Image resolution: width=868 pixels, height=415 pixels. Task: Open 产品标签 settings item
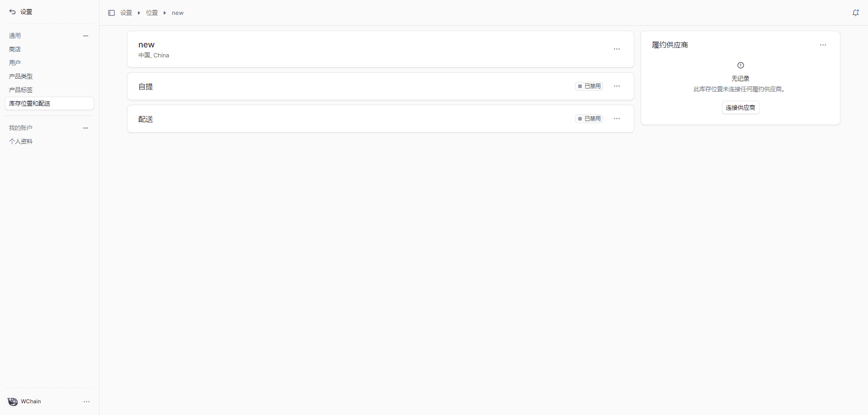21,90
